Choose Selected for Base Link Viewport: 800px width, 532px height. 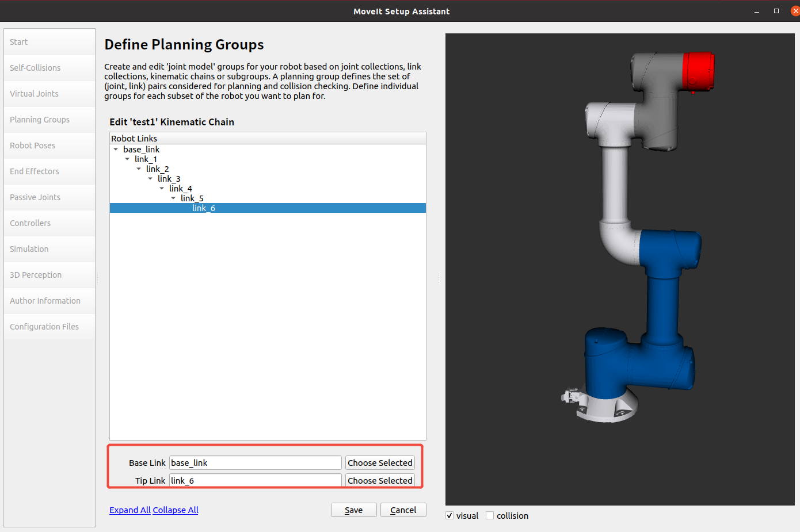coord(380,463)
